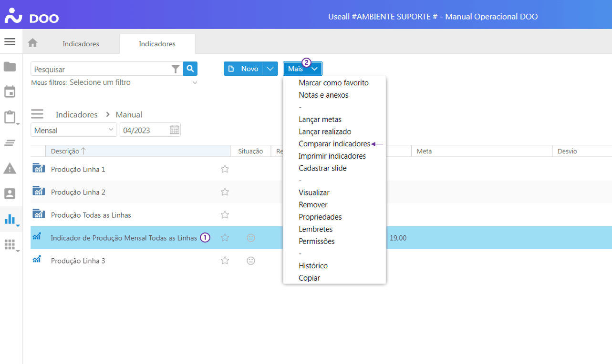This screenshot has height=364, width=612.
Task: Open the contact card sidebar icon
Action: click(x=10, y=193)
